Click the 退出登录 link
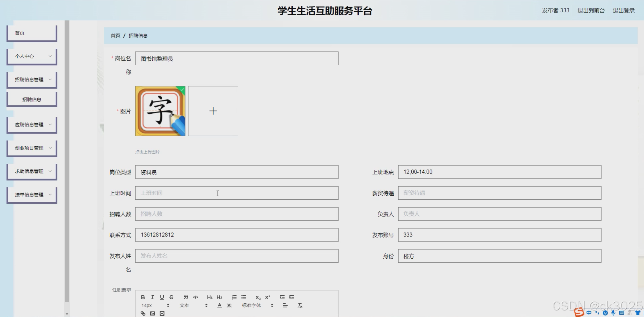The height and width of the screenshot is (317, 644). 623,11
